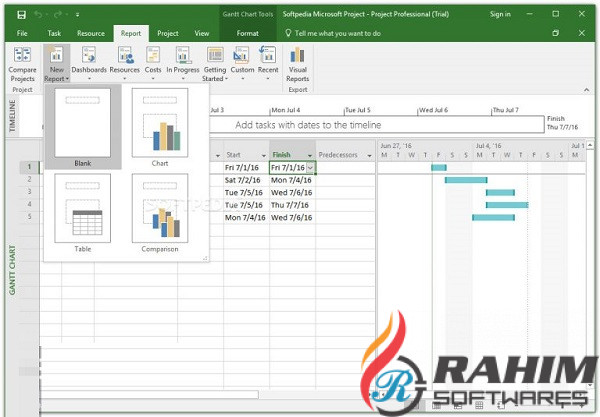The image size is (600, 417).
Task: Open the File tab
Action: (22, 34)
